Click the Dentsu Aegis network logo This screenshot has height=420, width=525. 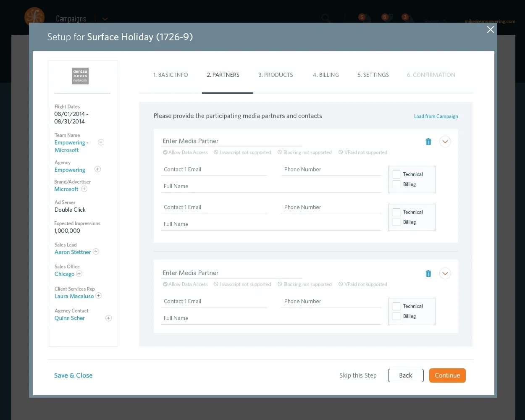point(80,76)
